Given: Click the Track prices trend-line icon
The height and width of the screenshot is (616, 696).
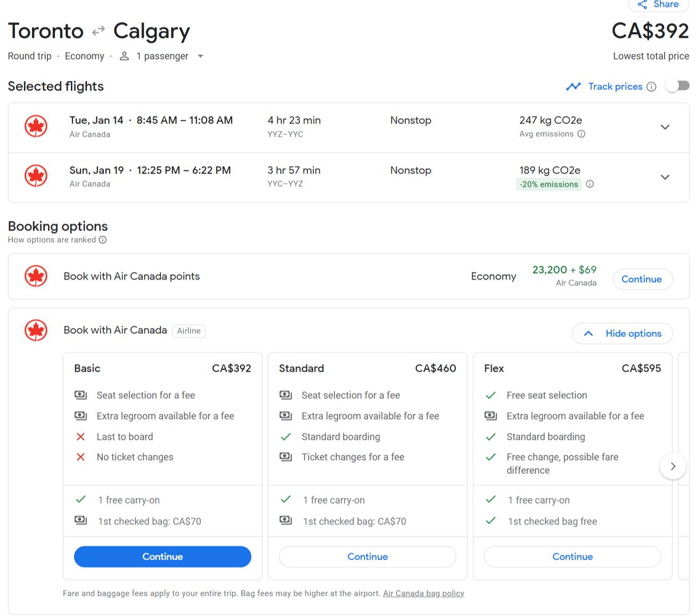Looking at the screenshot, I should pyautogui.click(x=573, y=87).
